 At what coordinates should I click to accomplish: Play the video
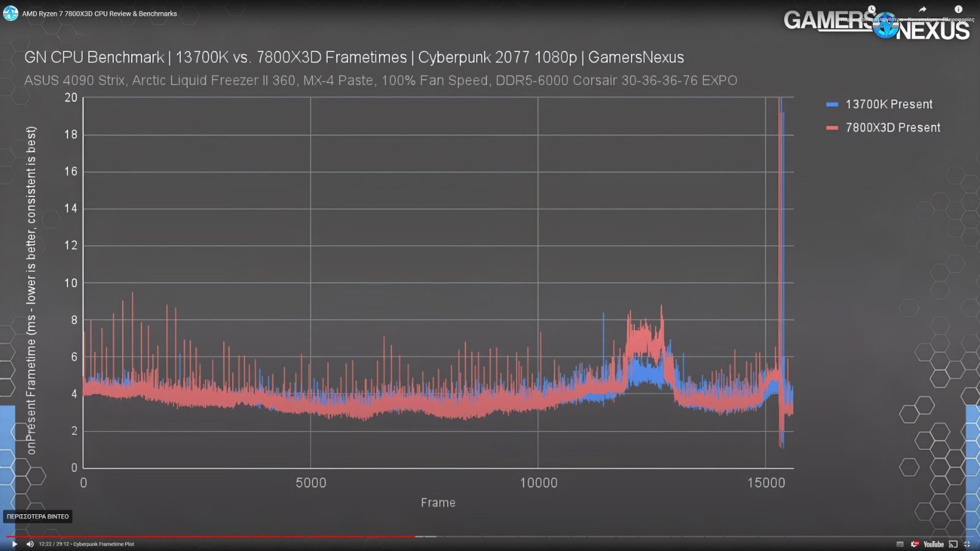click(x=15, y=544)
